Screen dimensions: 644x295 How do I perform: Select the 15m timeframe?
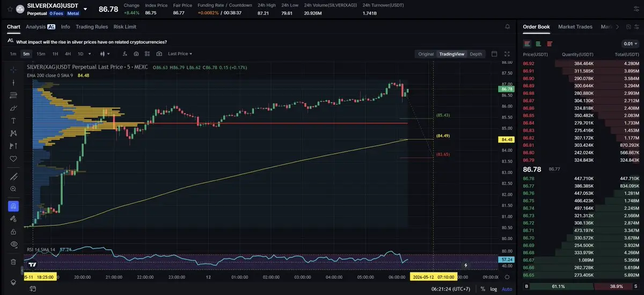[41, 54]
